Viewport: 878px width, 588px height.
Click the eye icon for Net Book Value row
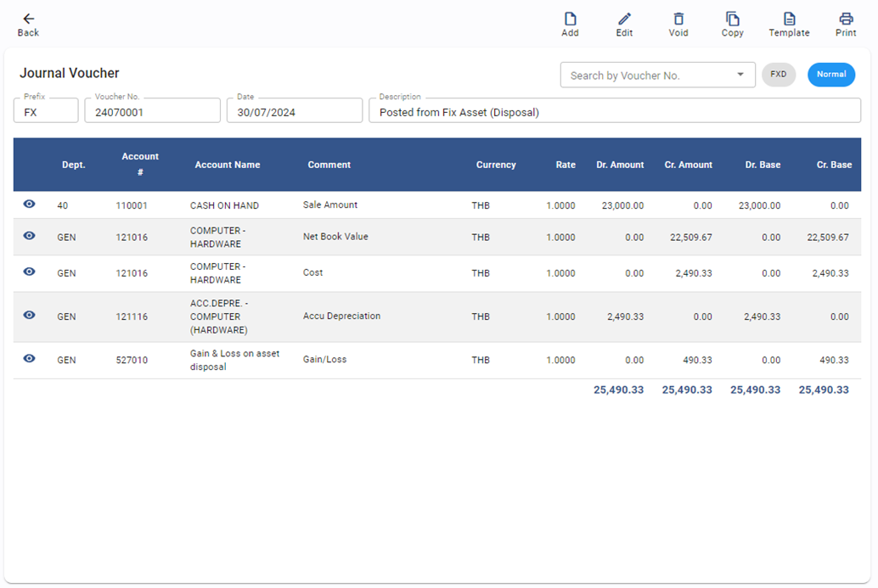tap(29, 236)
